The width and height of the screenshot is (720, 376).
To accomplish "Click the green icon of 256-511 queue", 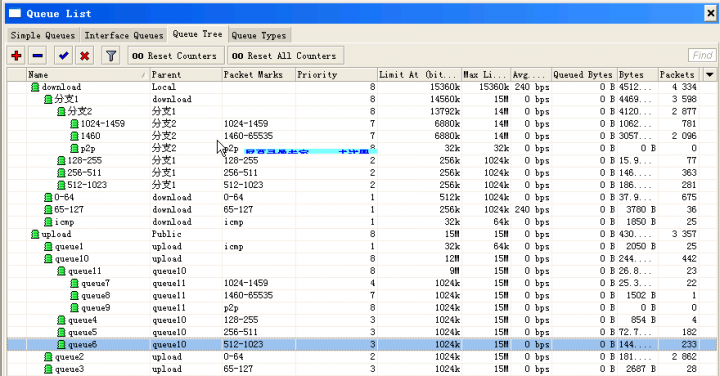I will coord(61,173).
